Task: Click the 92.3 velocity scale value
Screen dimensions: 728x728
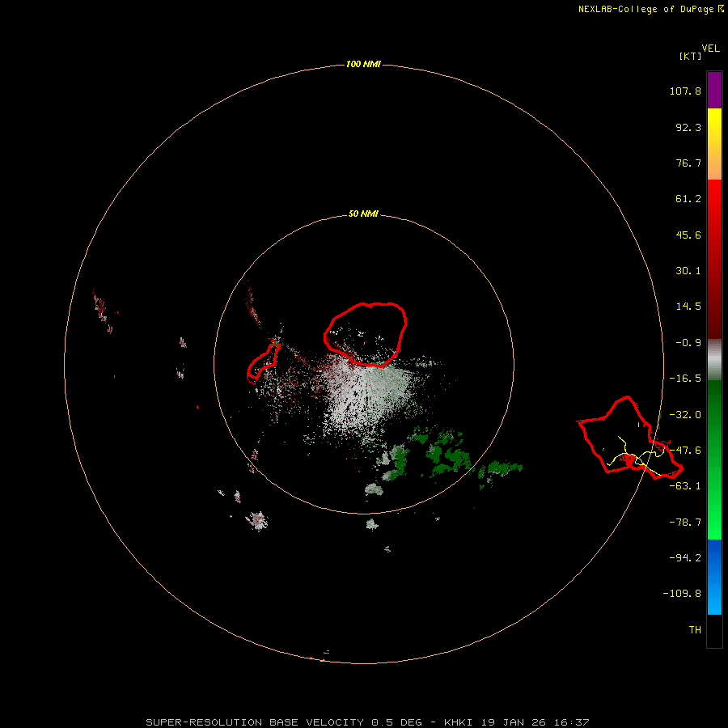Action: (688, 127)
